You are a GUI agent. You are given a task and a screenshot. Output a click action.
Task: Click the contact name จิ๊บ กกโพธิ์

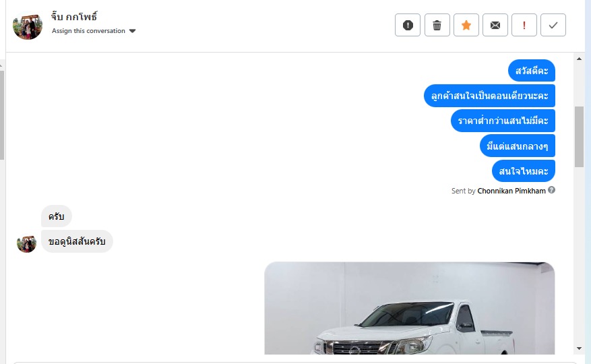[x=74, y=17]
